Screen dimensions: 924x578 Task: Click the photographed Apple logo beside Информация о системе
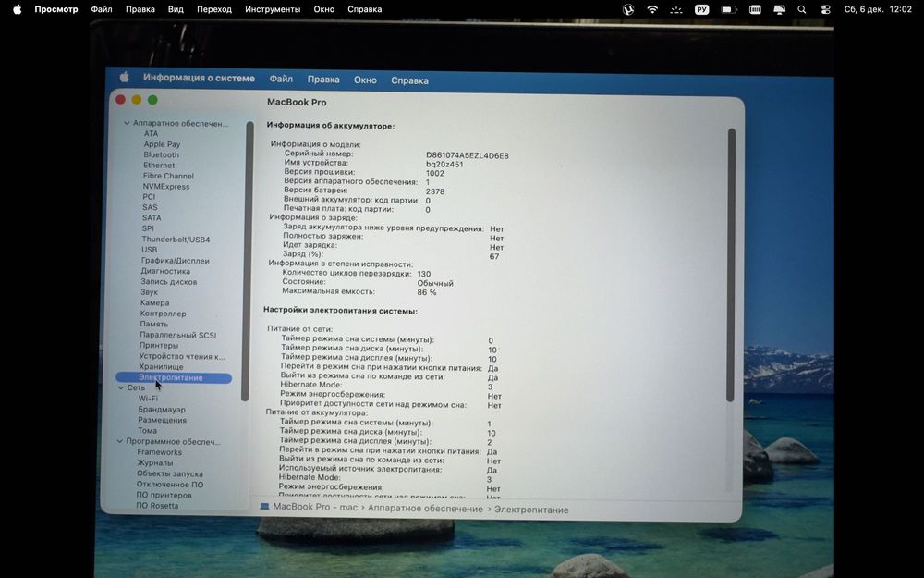click(125, 78)
